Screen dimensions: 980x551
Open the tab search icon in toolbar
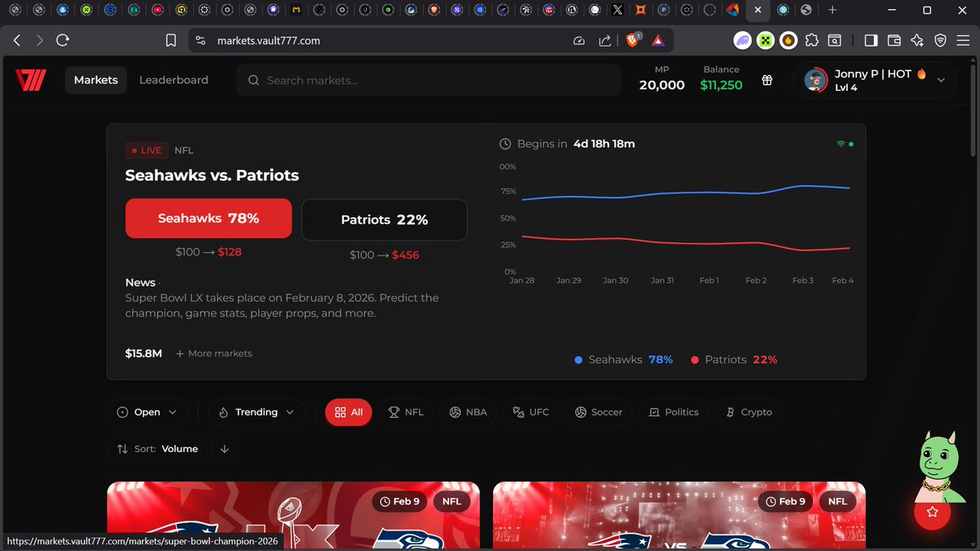pos(835,40)
